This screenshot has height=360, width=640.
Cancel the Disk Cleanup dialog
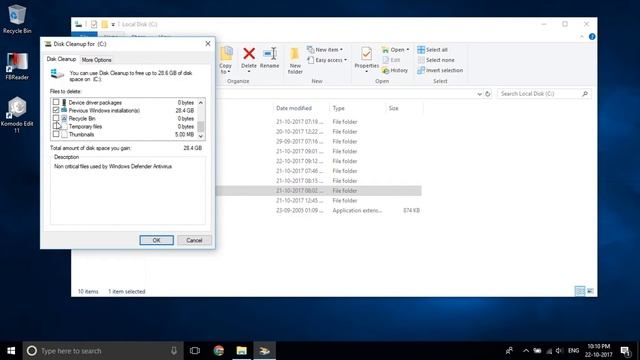pyautogui.click(x=194, y=240)
